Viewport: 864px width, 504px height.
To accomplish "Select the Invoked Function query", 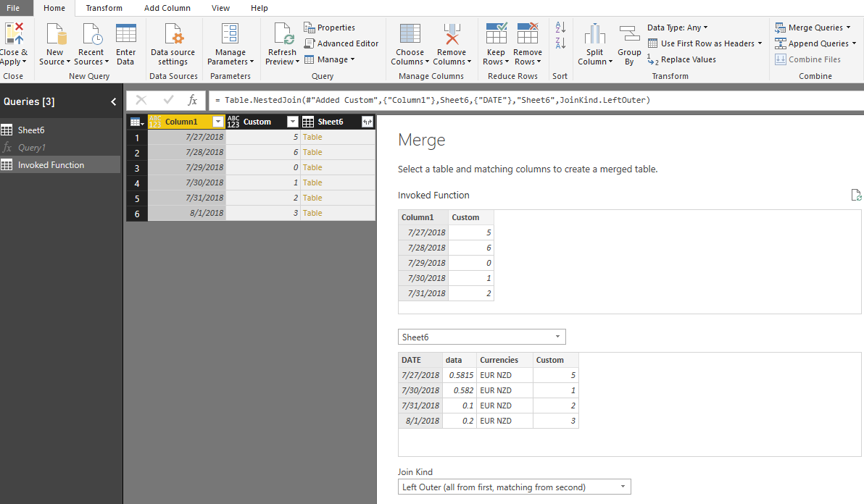I will 60,165.
